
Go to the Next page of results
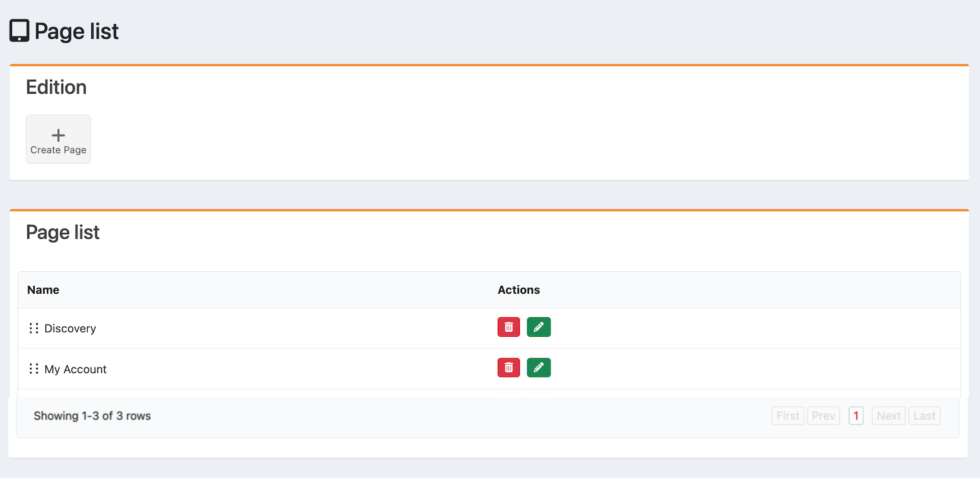[x=889, y=416]
